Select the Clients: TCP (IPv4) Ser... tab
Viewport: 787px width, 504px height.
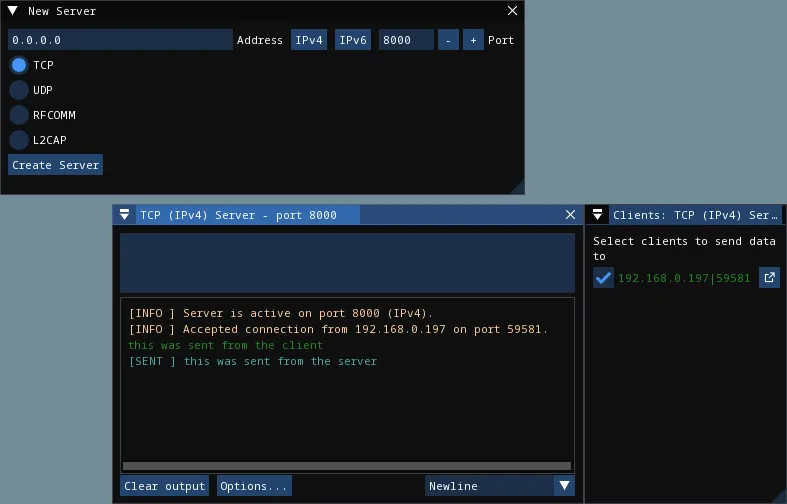click(695, 215)
